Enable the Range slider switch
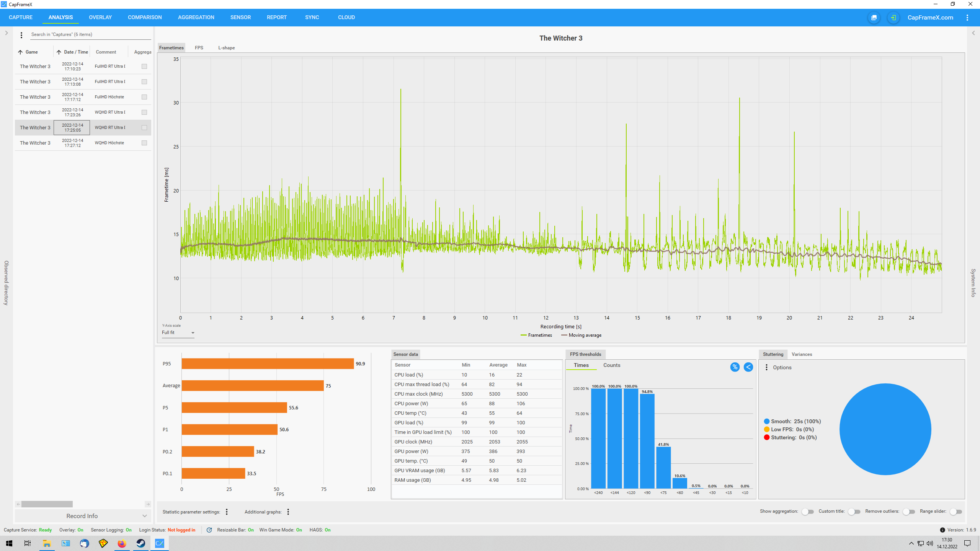This screenshot has height=551, width=980. [x=956, y=512]
